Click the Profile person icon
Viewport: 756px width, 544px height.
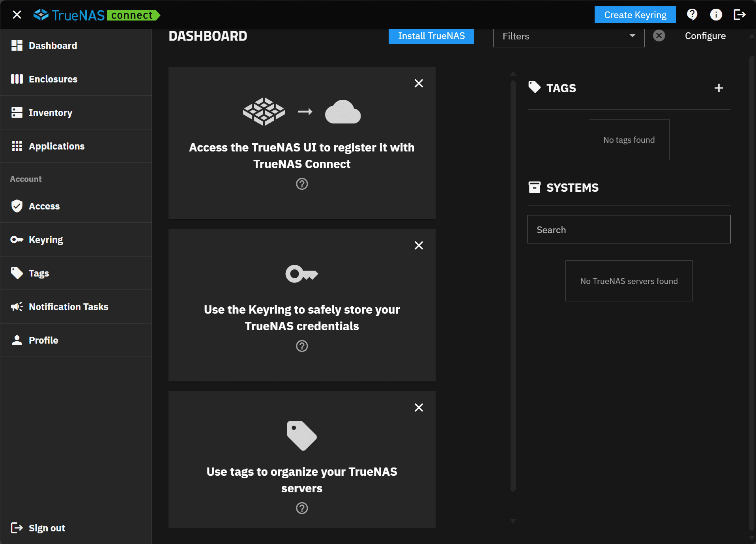click(17, 340)
